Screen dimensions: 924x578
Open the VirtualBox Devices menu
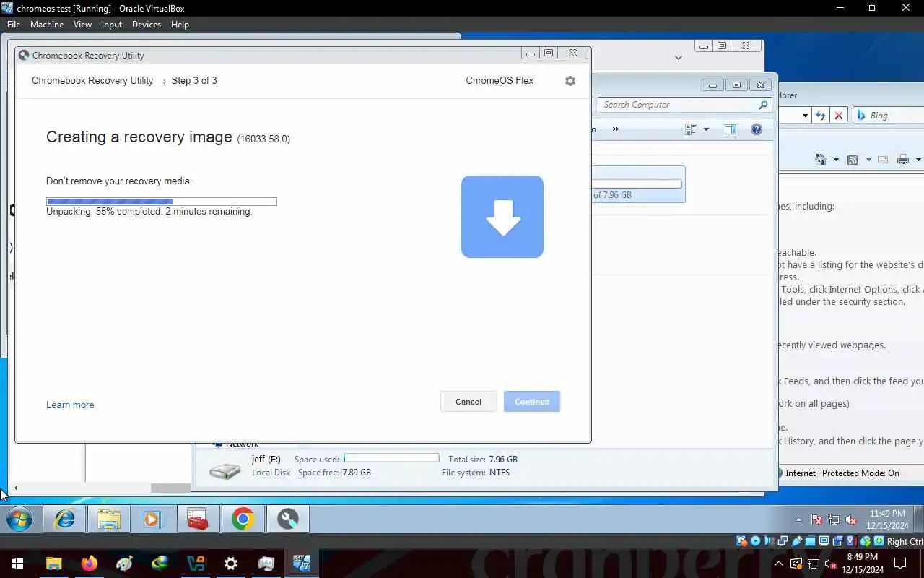click(x=147, y=25)
